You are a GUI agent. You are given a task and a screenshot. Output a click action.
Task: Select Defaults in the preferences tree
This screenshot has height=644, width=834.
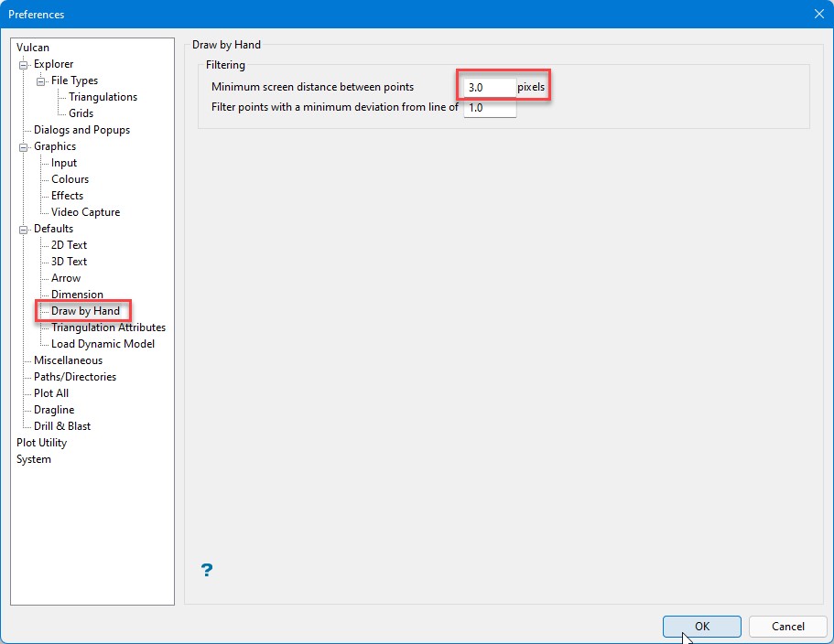[54, 229]
